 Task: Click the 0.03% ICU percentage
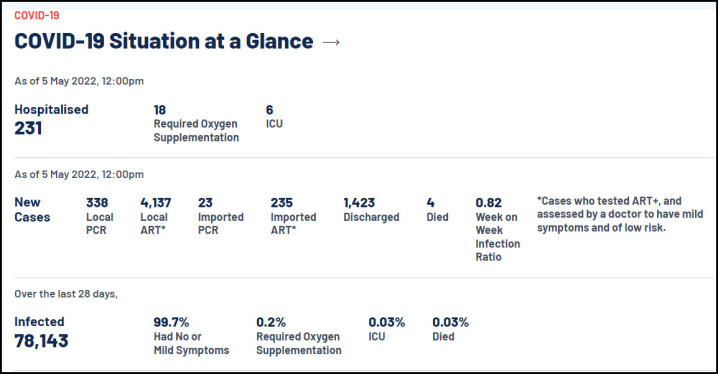[386, 329]
